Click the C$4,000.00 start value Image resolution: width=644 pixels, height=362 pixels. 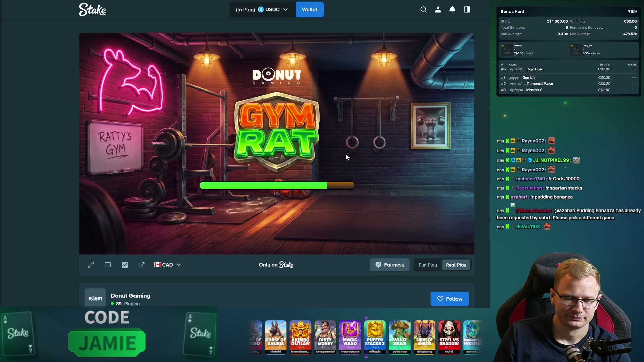click(557, 21)
